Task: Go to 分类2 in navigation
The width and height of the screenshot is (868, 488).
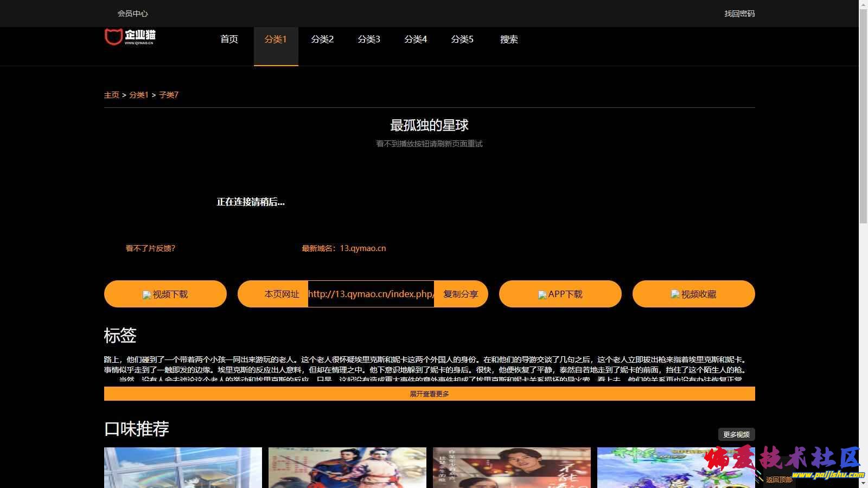Action: 322,39
